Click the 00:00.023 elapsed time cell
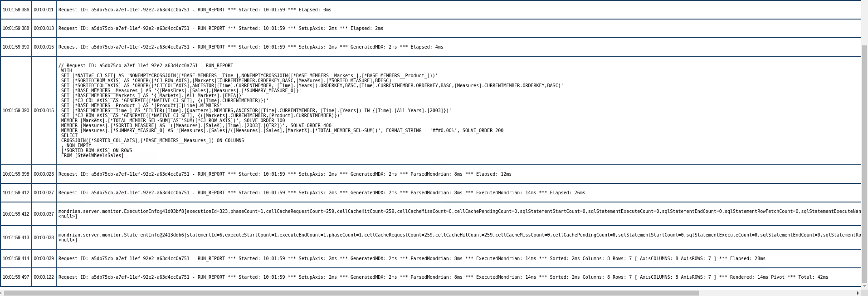Screen dimensions: 868x296 (44, 174)
